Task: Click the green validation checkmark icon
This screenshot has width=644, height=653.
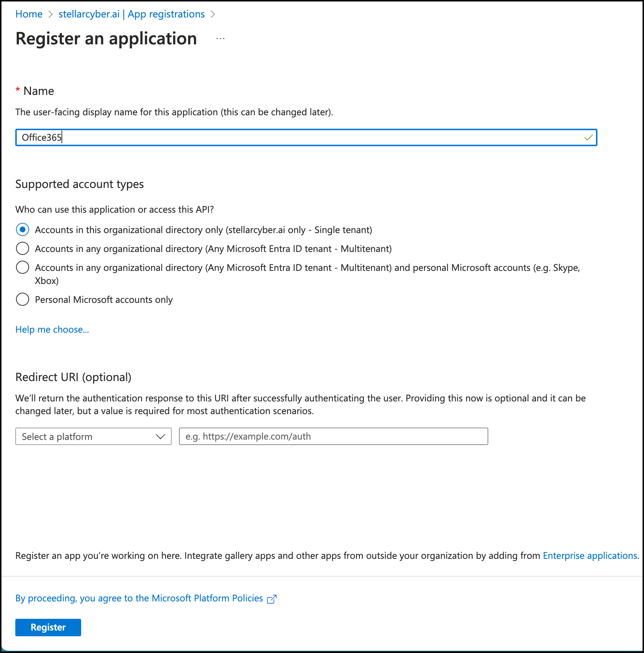Action: click(588, 137)
